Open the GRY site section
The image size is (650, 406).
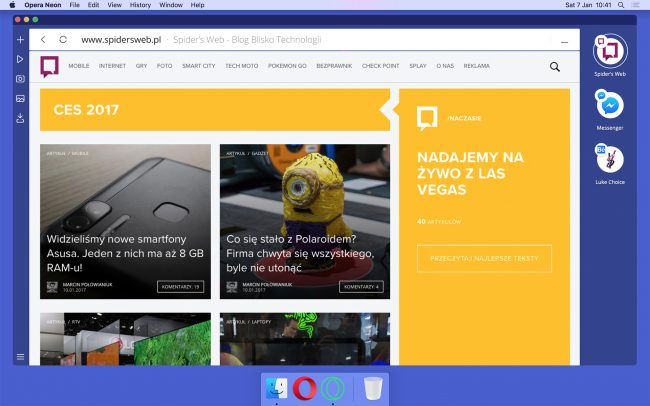pyautogui.click(x=141, y=66)
